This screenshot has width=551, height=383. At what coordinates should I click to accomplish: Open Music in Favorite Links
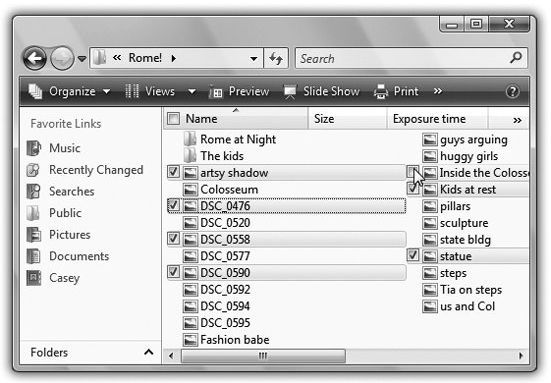coord(65,148)
